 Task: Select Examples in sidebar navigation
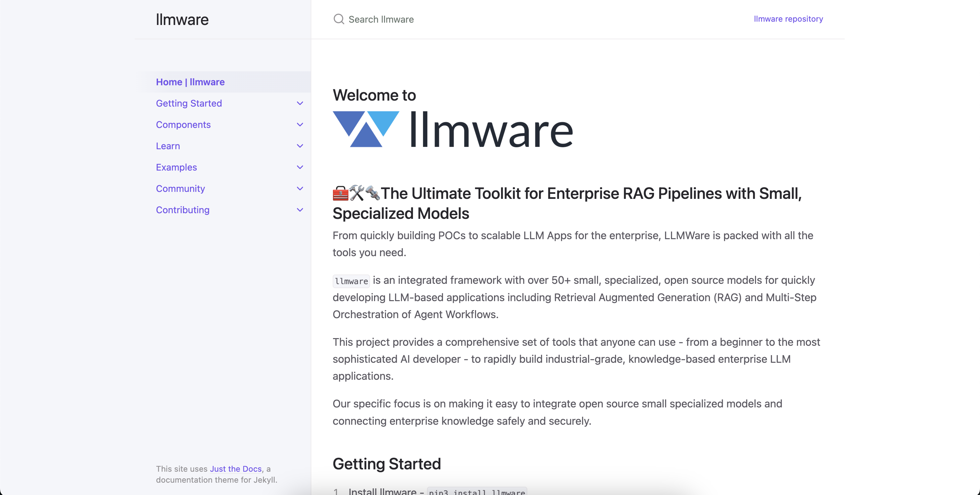(176, 167)
